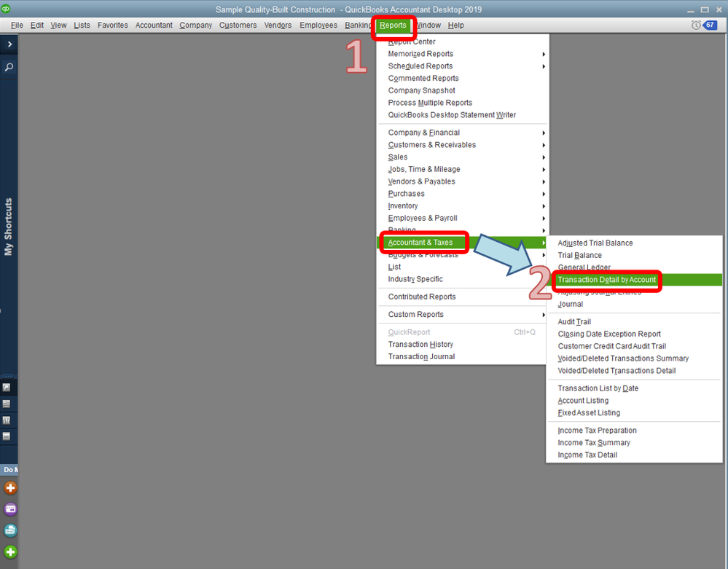Viewport: 728px width, 569px height.
Task: Open Income Tax Summary report
Action: point(593,443)
